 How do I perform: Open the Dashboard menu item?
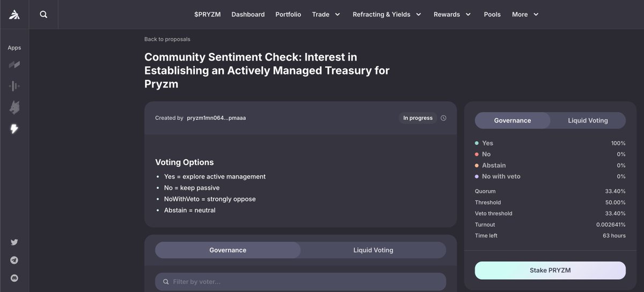tap(248, 14)
